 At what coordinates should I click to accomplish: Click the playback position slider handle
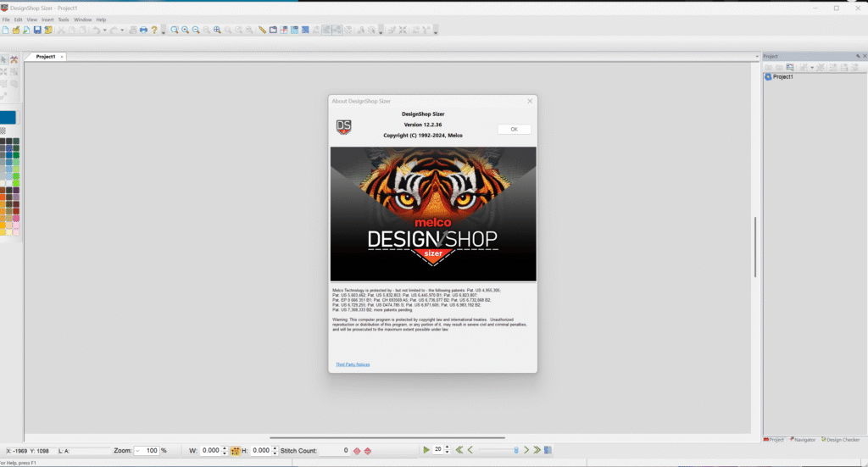[x=515, y=450]
